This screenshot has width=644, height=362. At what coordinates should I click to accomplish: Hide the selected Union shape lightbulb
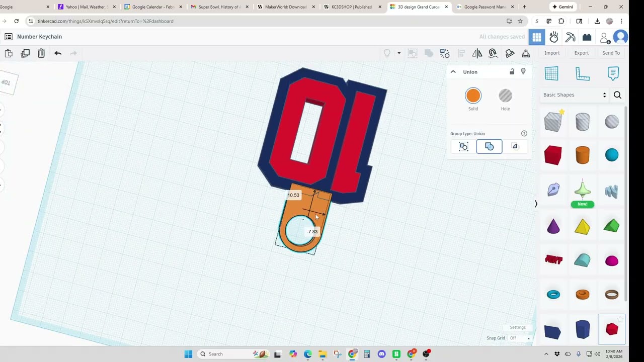pos(523,72)
